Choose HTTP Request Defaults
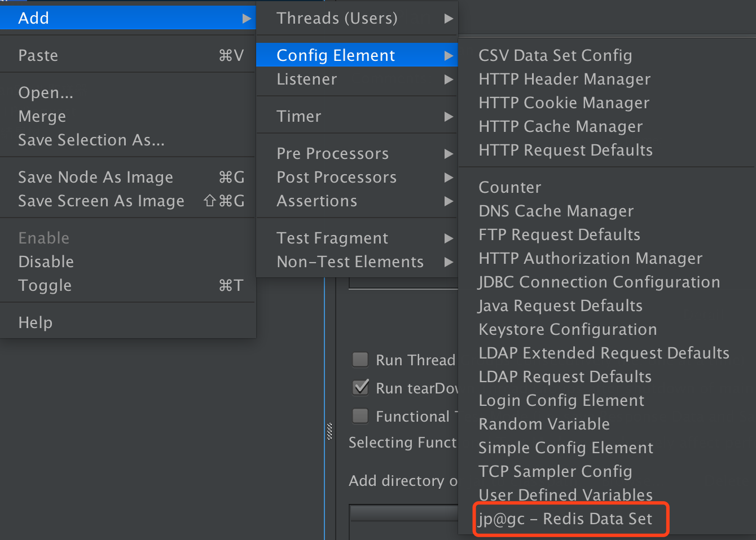This screenshot has height=540, width=756. (x=565, y=150)
